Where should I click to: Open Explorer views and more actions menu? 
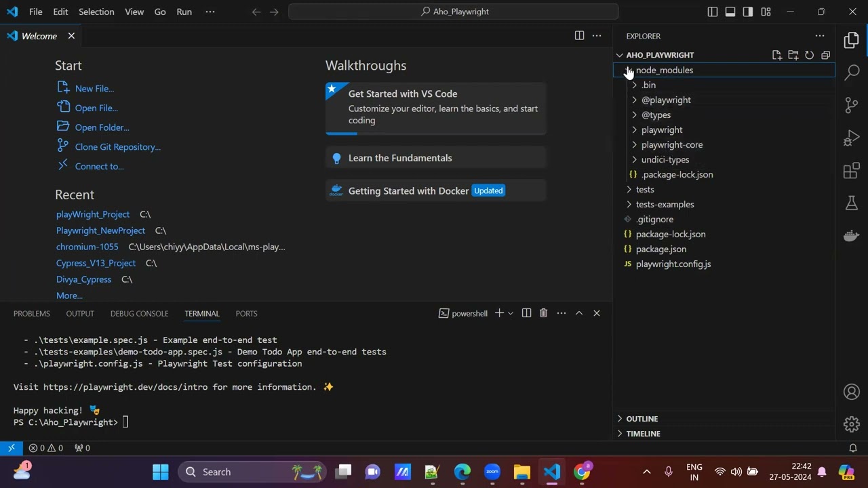[x=820, y=36]
